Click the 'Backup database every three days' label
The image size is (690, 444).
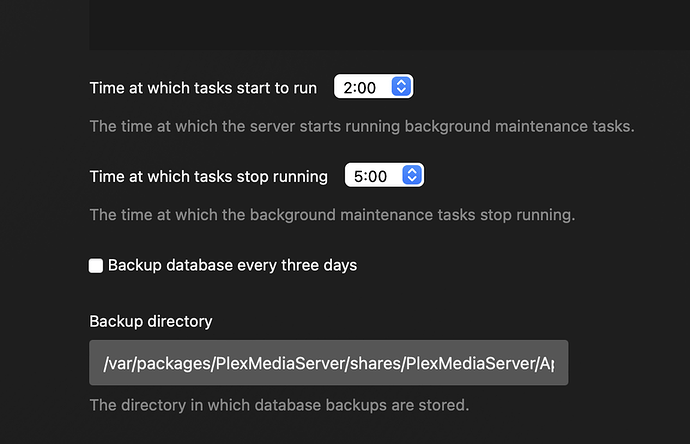pos(232,266)
